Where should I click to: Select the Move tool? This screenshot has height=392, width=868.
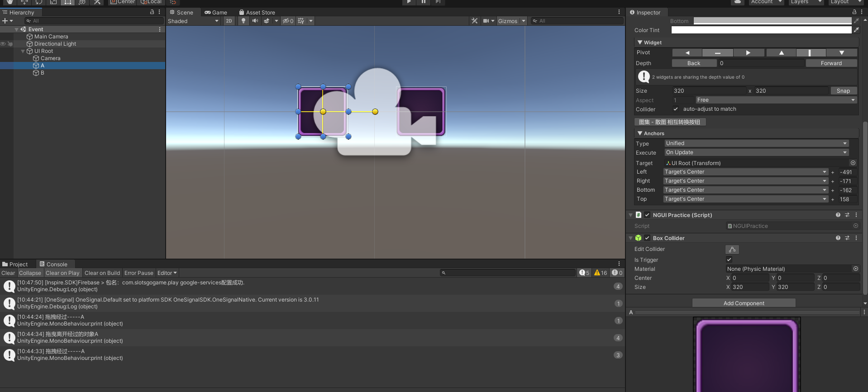[24, 2]
